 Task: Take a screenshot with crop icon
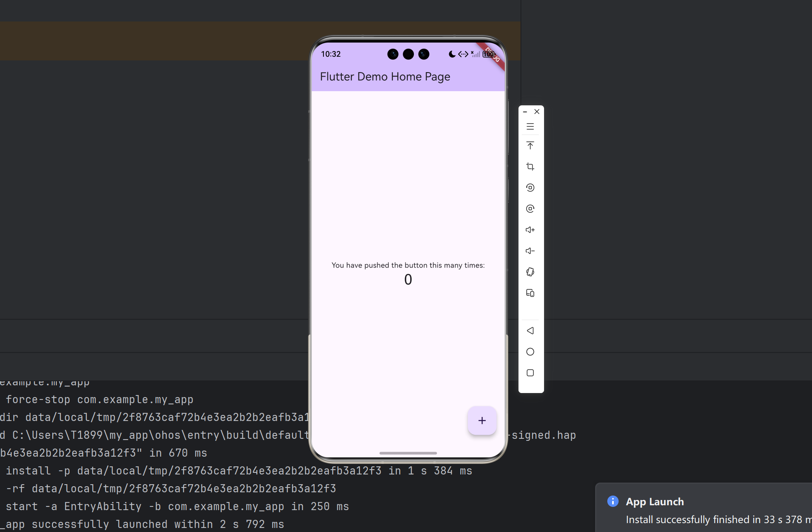(530, 167)
